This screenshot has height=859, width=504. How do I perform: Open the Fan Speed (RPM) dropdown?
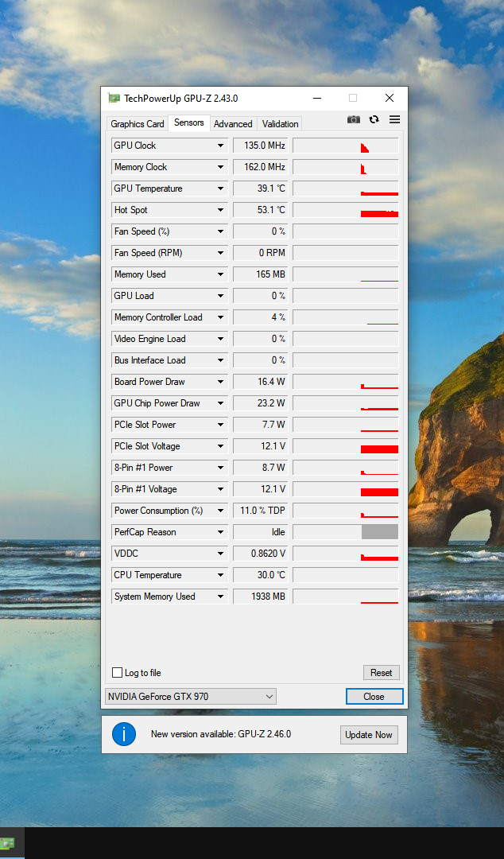click(220, 253)
